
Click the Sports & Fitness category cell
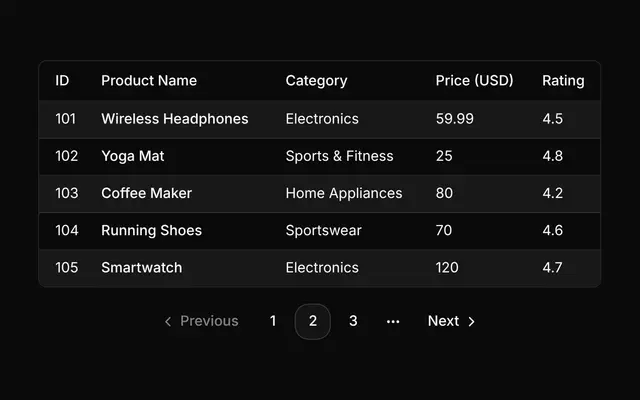[x=339, y=156]
